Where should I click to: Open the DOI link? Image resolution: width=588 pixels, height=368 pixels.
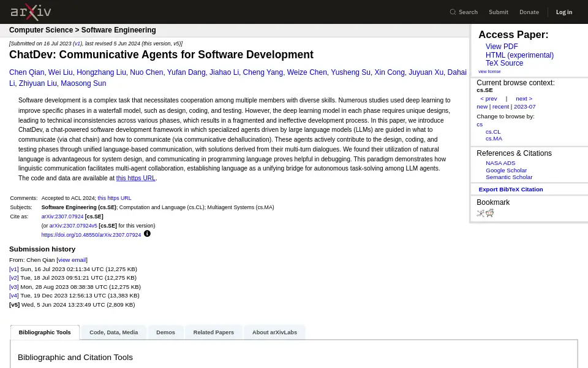91,235
